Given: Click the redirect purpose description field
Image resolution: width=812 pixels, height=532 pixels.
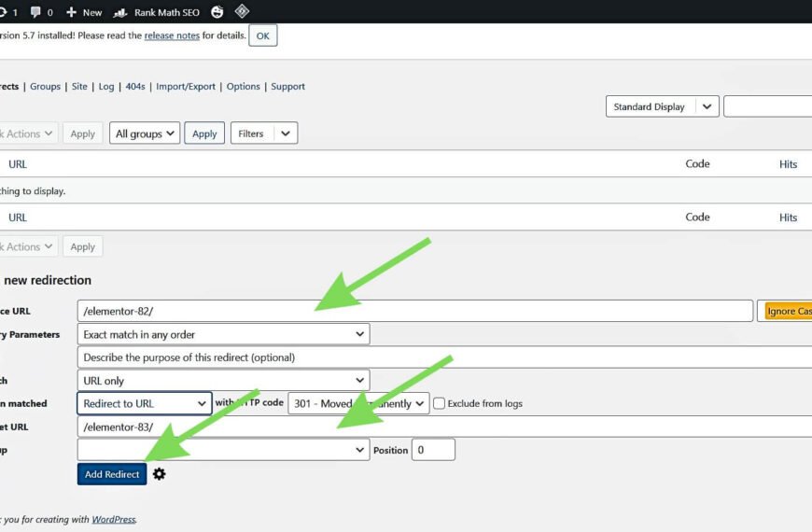Looking at the screenshot, I should pos(444,357).
